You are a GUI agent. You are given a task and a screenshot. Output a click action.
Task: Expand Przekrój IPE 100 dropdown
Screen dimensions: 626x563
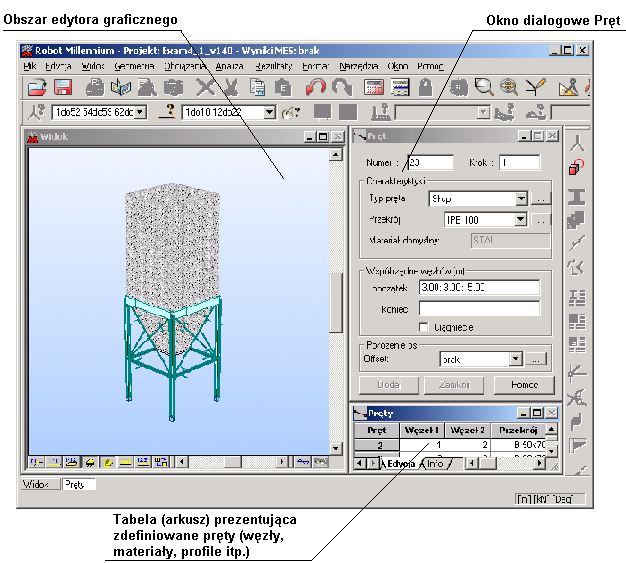pos(520,219)
